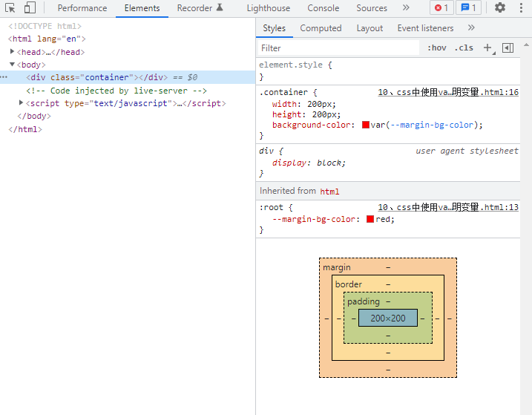Select the Styles sidebar tab

(x=274, y=28)
